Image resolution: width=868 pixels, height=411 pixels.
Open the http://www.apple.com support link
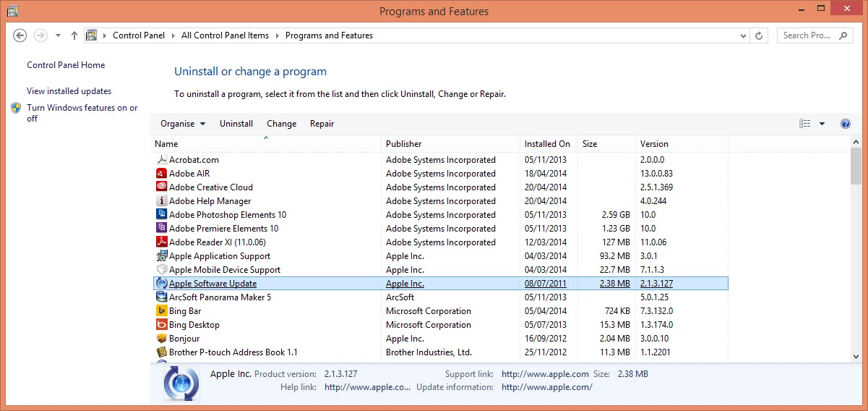[x=545, y=374]
